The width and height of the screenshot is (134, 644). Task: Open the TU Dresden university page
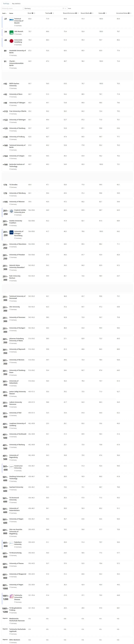pos(14,185)
